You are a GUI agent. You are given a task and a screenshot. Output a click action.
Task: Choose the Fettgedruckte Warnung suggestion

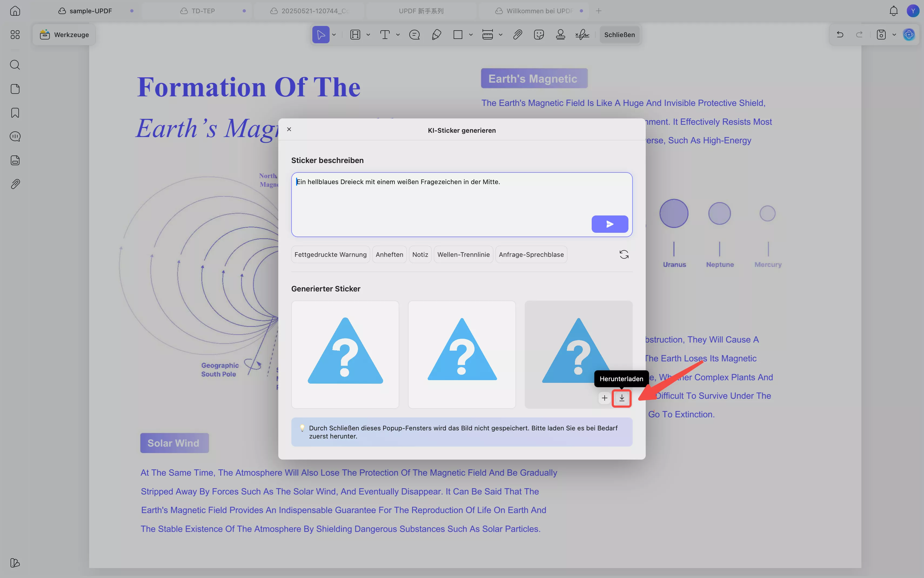pyautogui.click(x=330, y=255)
